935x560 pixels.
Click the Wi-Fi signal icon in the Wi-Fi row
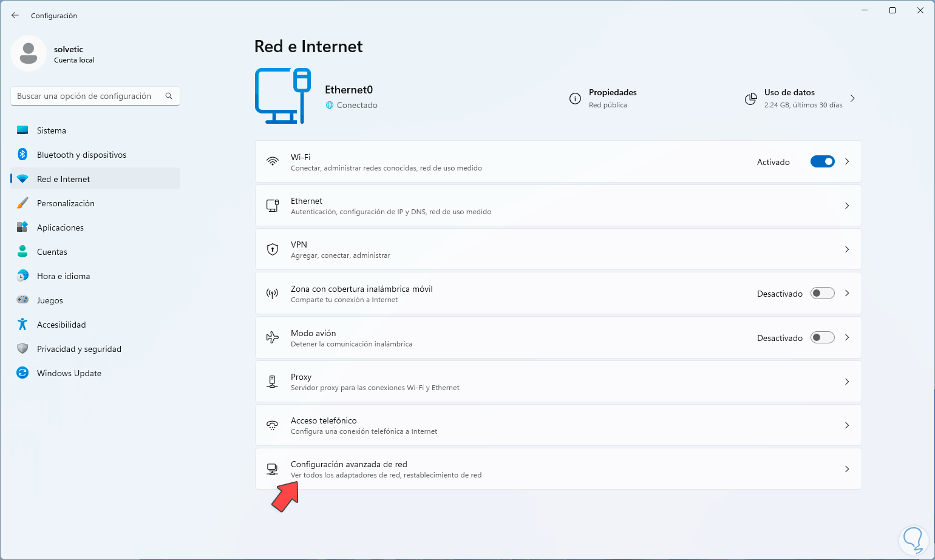point(273,162)
